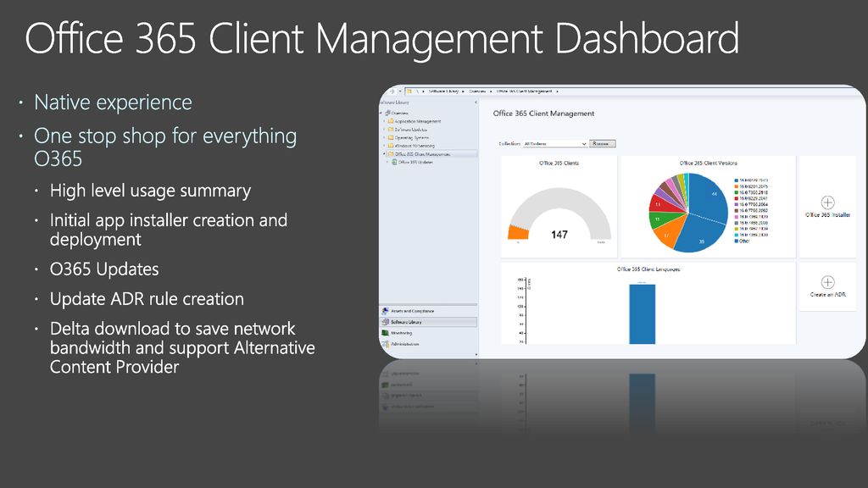Select Software Updates in the tree
The width and height of the screenshot is (868, 488).
click(x=411, y=130)
